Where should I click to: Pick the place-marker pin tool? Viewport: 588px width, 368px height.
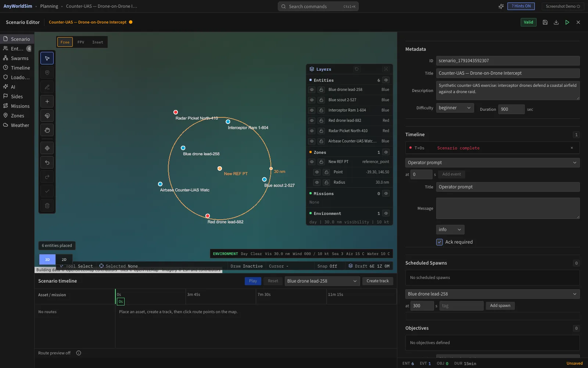(47, 72)
